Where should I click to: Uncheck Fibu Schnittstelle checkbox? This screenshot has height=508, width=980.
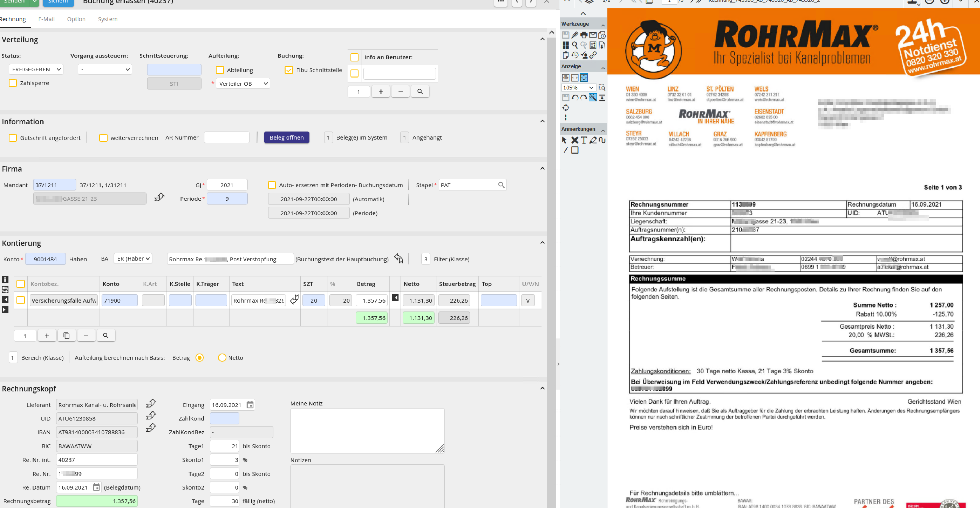[289, 70]
